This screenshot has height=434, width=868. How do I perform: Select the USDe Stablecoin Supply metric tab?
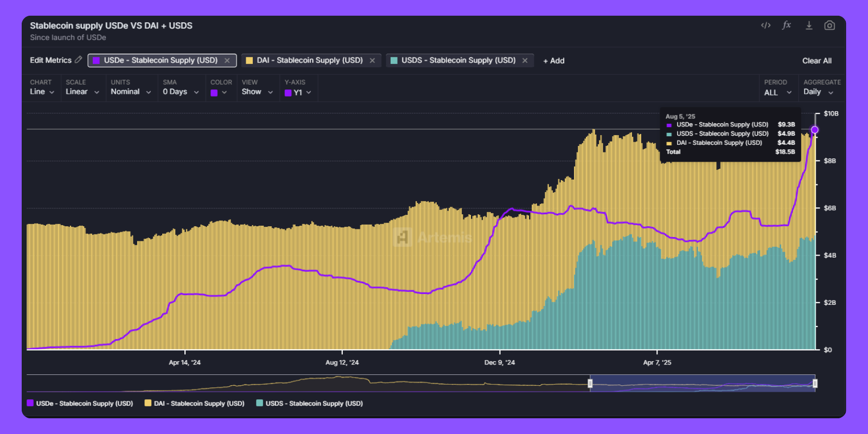pyautogui.click(x=160, y=60)
